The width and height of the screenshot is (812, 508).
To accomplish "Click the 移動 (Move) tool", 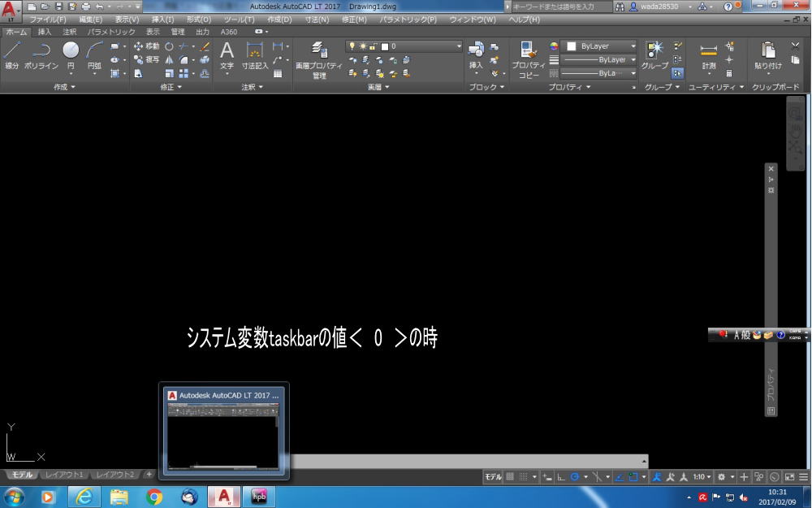I will [146, 46].
